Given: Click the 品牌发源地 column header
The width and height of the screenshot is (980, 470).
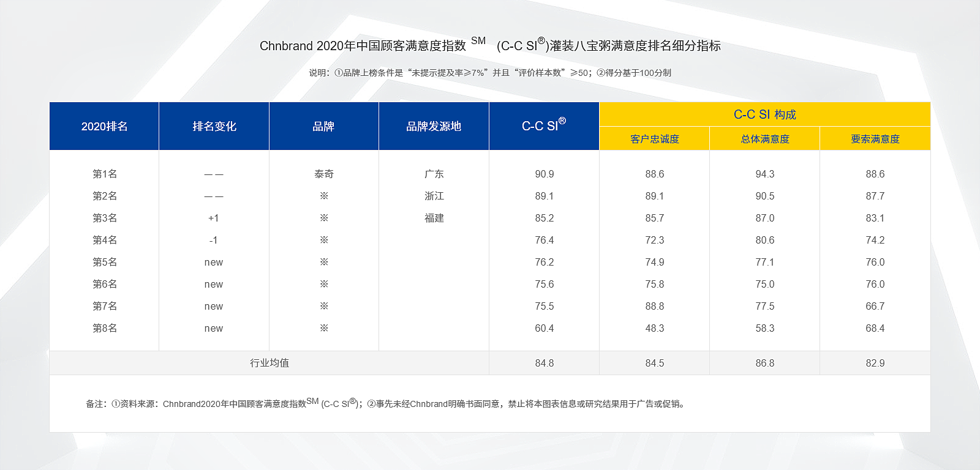Looking at the screenshot, I should click(x=434, y=126).
